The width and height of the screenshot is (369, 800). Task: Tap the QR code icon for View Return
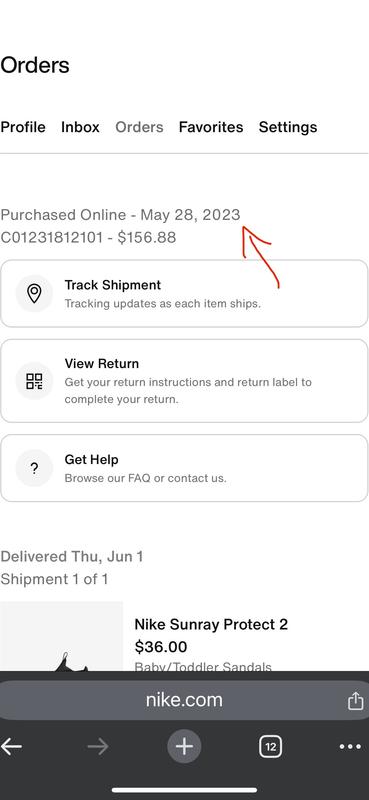tap(34, 381)
